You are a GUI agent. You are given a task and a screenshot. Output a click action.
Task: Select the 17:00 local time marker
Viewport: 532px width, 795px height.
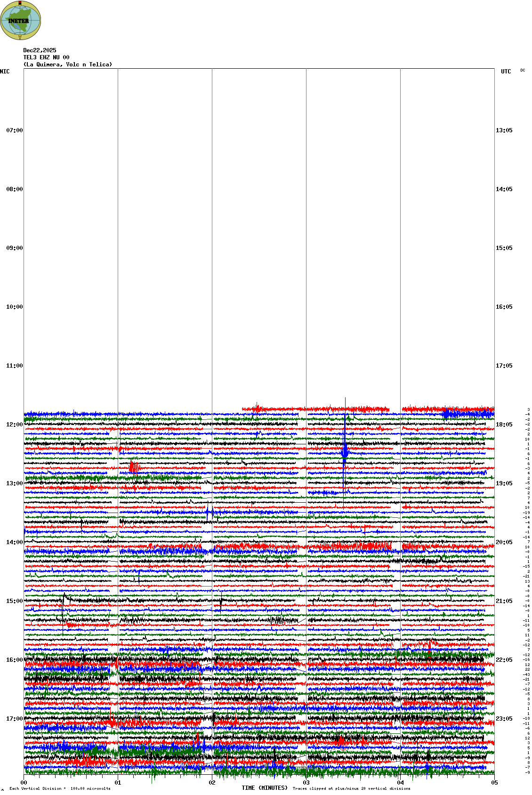click(x=14, y=719)
